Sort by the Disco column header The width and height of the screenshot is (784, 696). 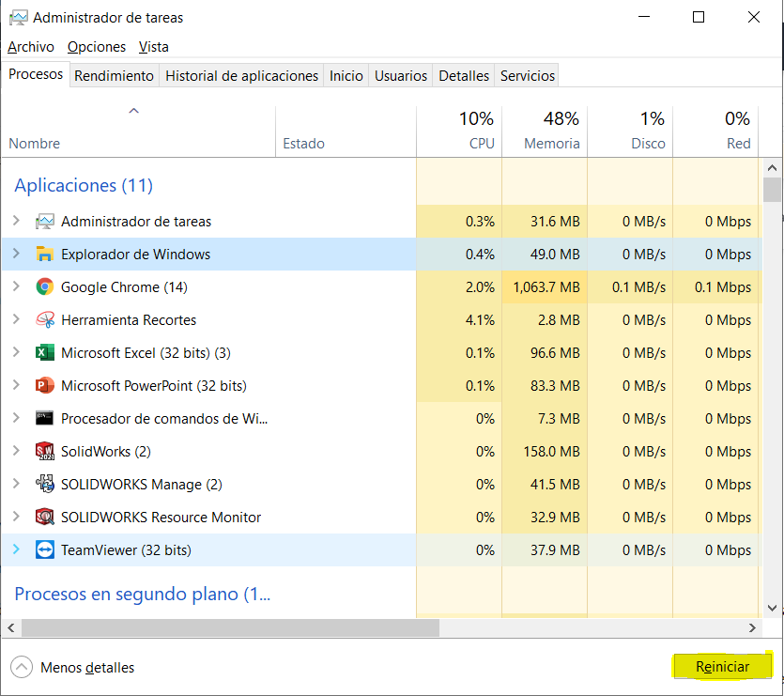630,131
